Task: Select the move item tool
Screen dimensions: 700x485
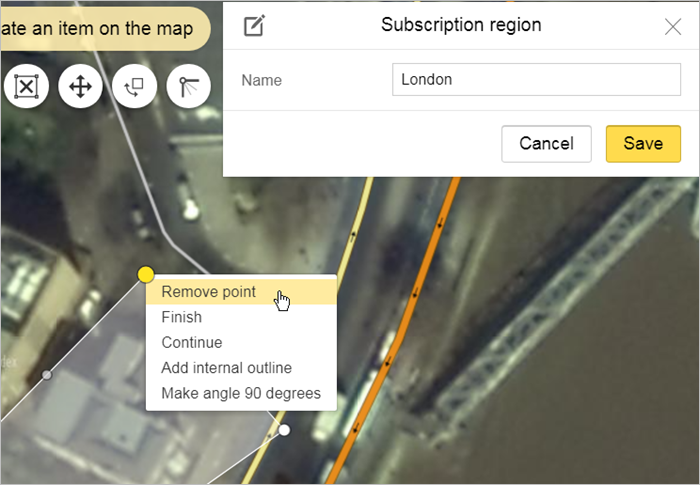Action: pos(80,87)
